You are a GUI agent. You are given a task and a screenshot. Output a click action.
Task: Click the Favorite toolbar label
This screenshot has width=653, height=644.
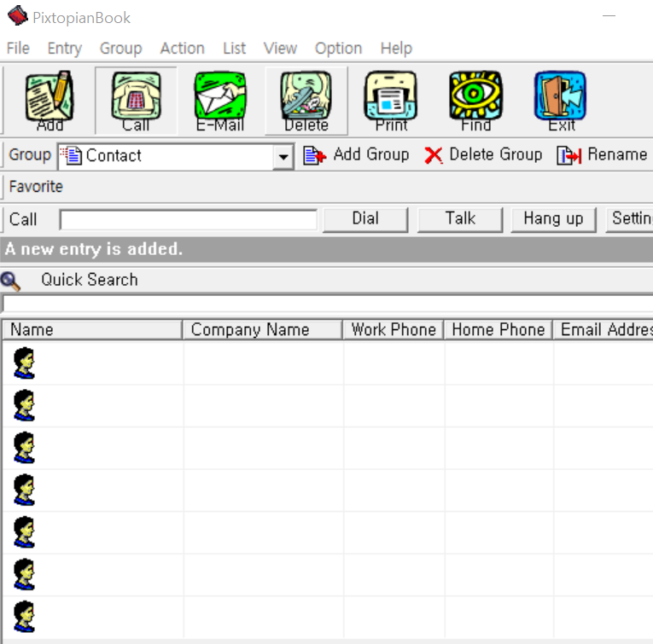[36, 187]
